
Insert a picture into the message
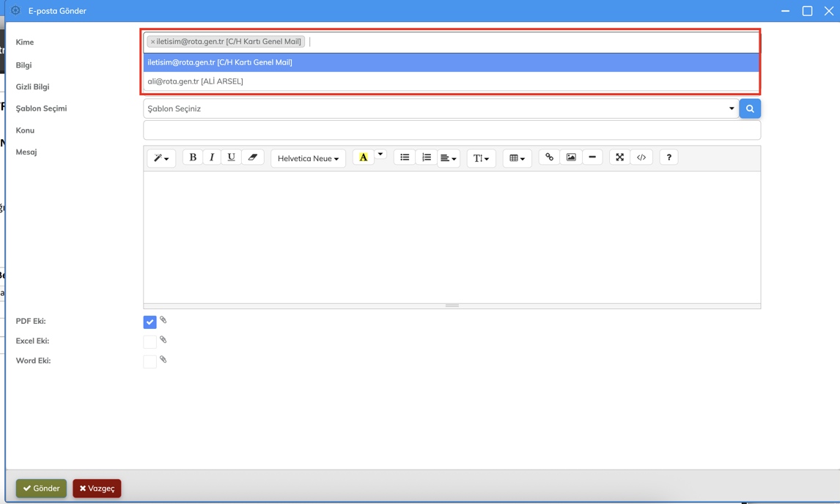point(571,157)
